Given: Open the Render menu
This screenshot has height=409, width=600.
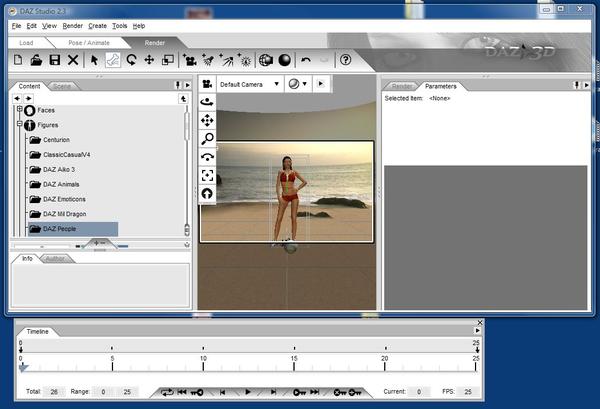Looking at the screenshot, I should tap(72, 26).
